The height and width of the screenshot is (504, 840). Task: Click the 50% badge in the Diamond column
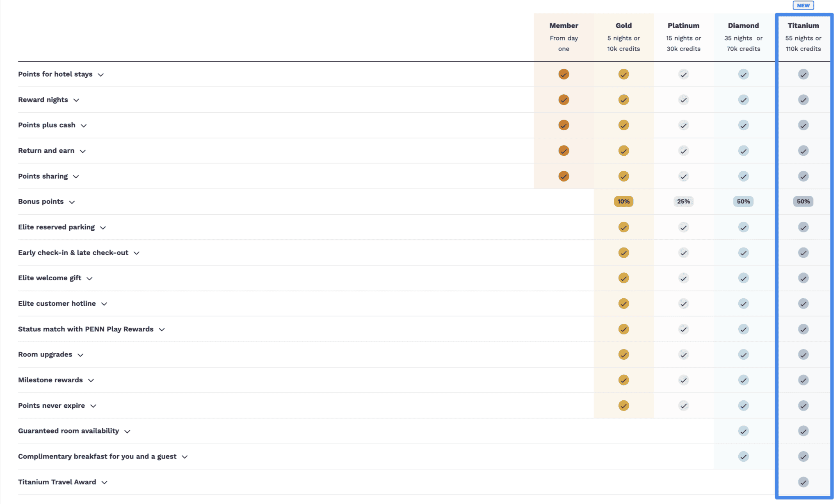point(743,201)
